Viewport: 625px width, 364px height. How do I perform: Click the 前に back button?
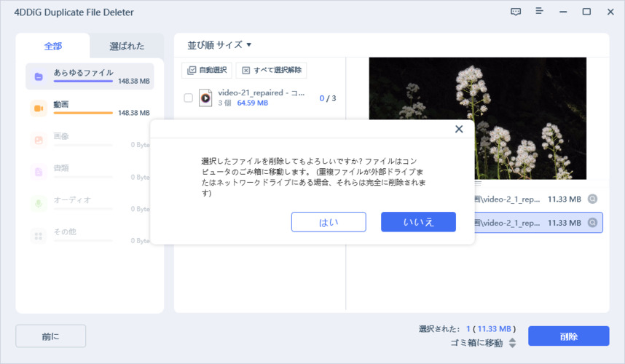click(x=50, y=336)
